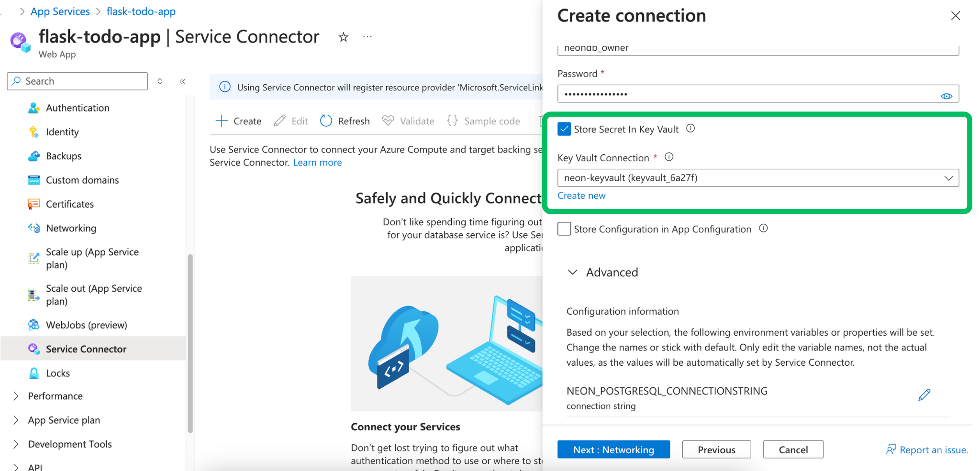The image size is (980, 471).
Task: Click the Create new link
Action: [581, 196]
